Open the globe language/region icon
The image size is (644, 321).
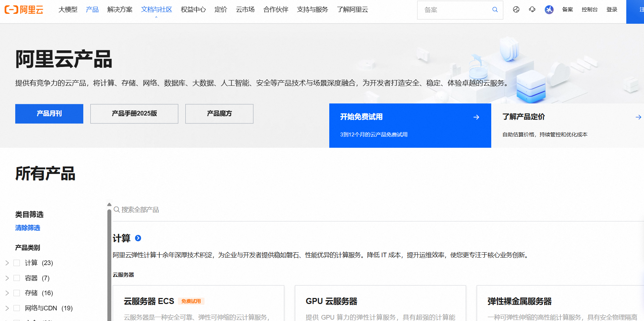516,10
